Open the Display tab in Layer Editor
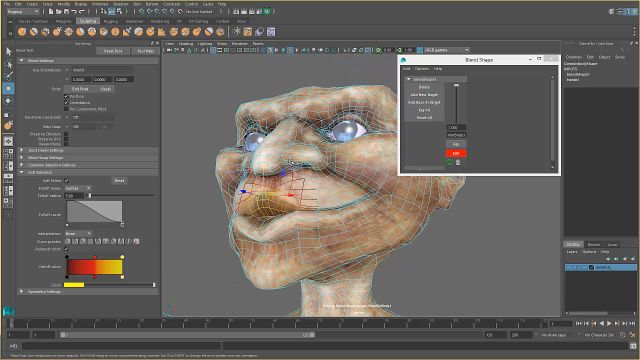The height and width of the screenshot is (360, 640). [x=573, y=244]
